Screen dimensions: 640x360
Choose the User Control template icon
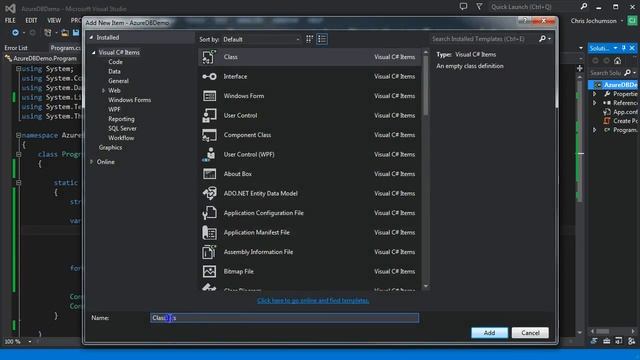[x=209, y=116]
